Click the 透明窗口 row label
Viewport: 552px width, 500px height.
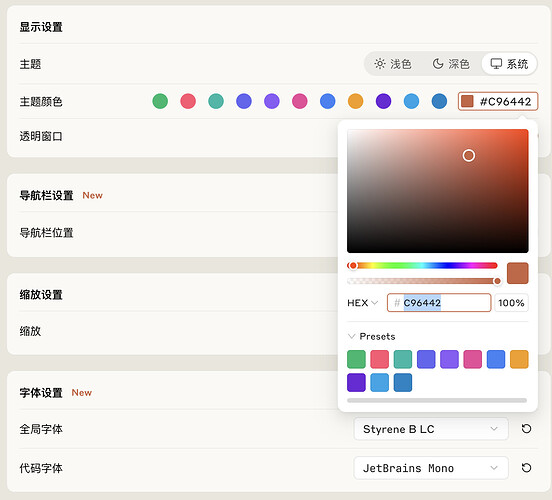coord(41,136)
